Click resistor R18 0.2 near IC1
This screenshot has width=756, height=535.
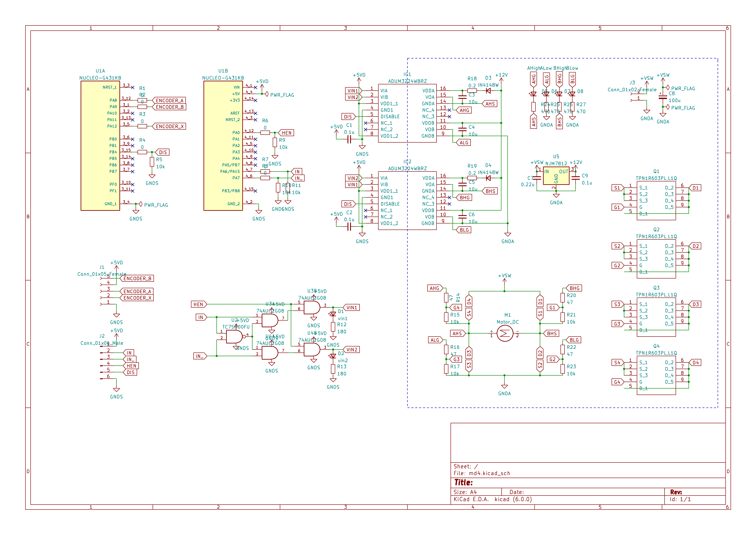(x=472, y=91)
